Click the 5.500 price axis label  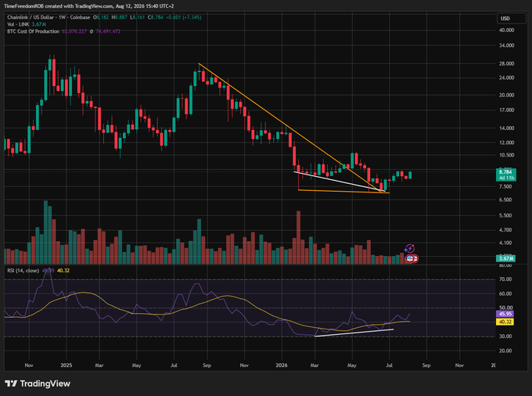coord(505,215)
